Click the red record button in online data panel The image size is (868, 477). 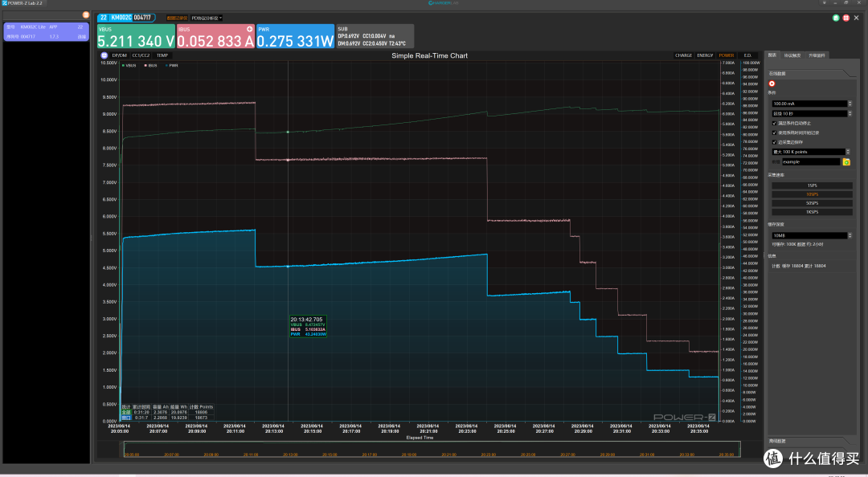(x=772, y=84)
